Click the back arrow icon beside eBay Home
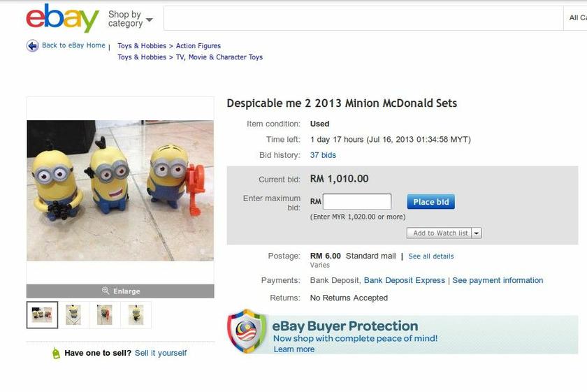The width and height of the screenshot is (587, 392). 33,45
